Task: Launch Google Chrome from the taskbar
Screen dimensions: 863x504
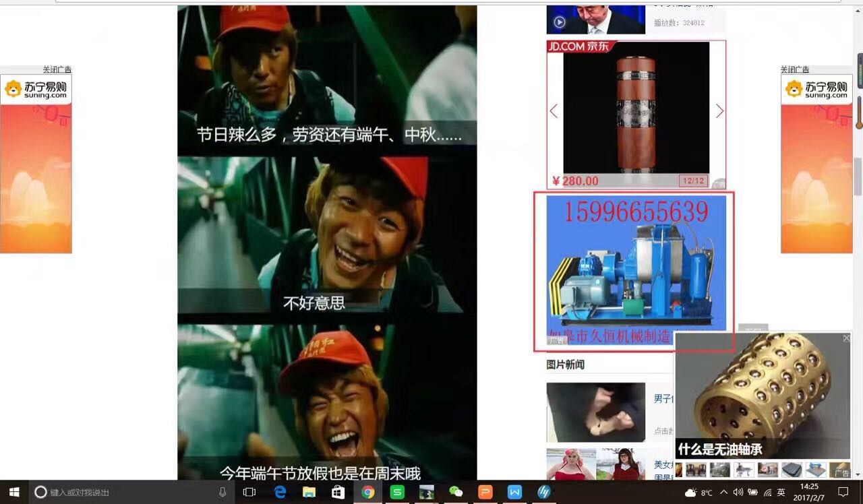Action: tap(368, 492)
